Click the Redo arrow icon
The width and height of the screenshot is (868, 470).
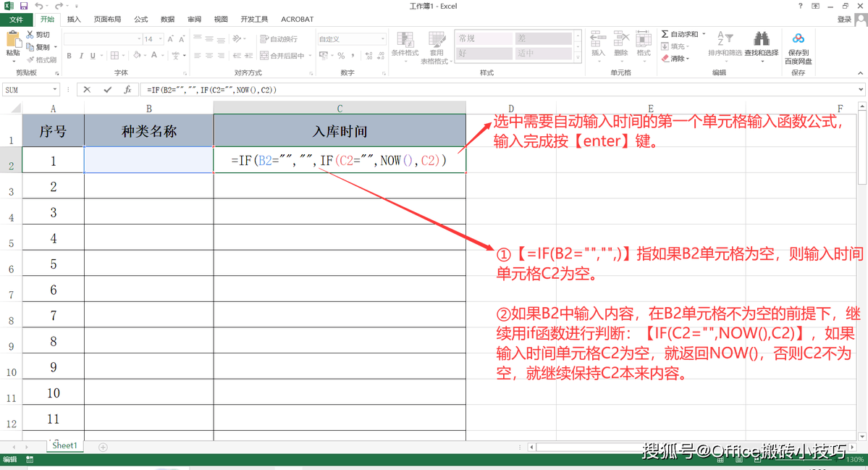point(59,6)
